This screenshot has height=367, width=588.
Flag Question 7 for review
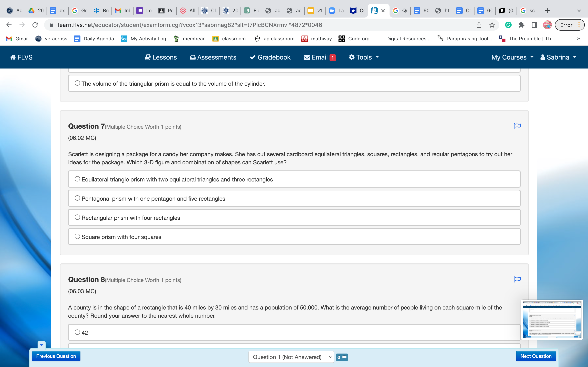(x=517, y=126)
